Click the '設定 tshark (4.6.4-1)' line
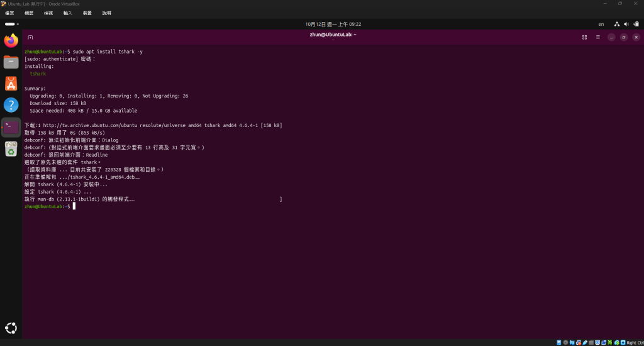Image resolution: width=644 pixels, height=346 pixels. pos(58,192)
